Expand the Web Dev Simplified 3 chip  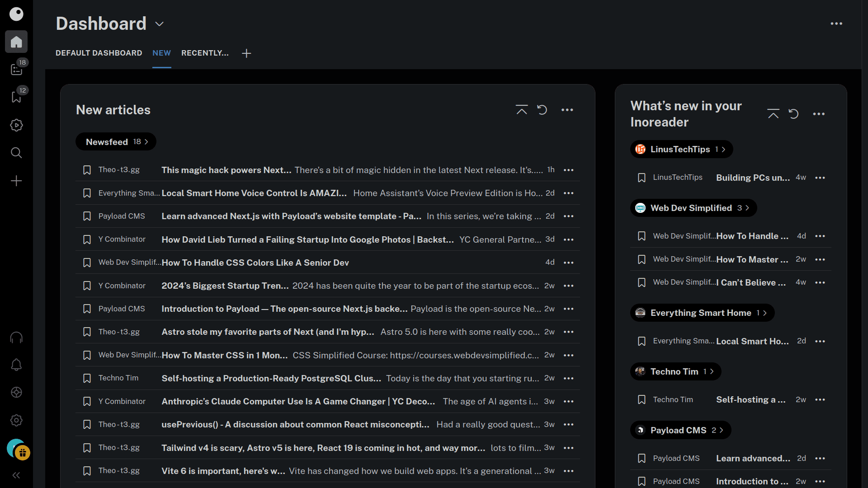click(693, 208)
